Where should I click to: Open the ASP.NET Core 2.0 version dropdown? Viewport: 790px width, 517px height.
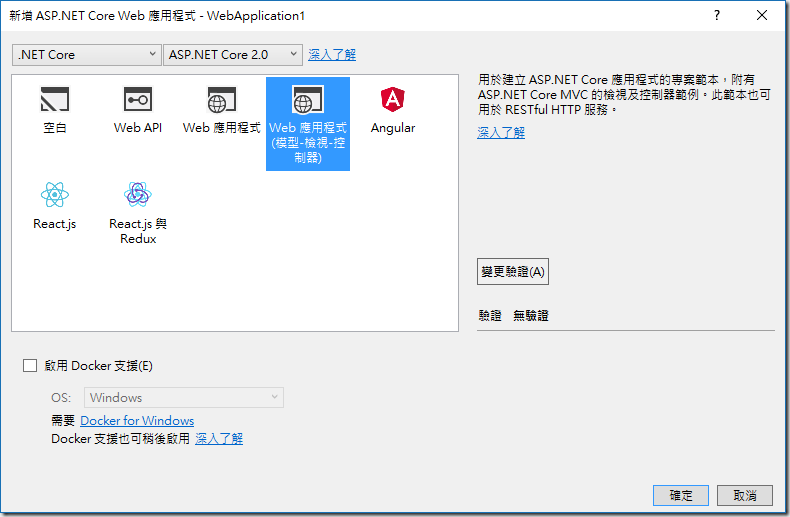[233, 54]
